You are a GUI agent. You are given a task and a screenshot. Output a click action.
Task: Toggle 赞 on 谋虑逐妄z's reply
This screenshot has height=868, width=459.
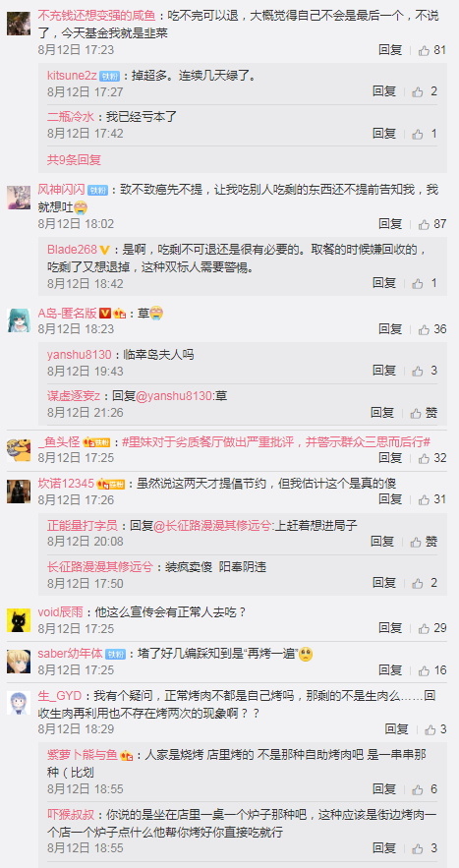pos(425,413)
